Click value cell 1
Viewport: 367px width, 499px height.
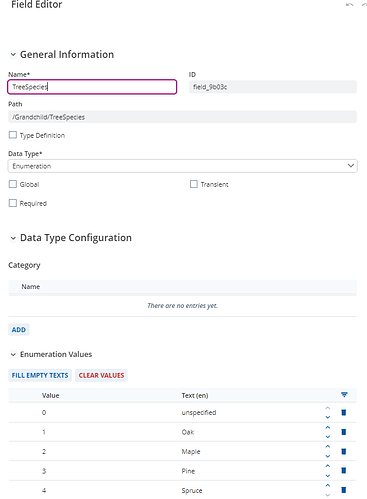click(44, 432)
